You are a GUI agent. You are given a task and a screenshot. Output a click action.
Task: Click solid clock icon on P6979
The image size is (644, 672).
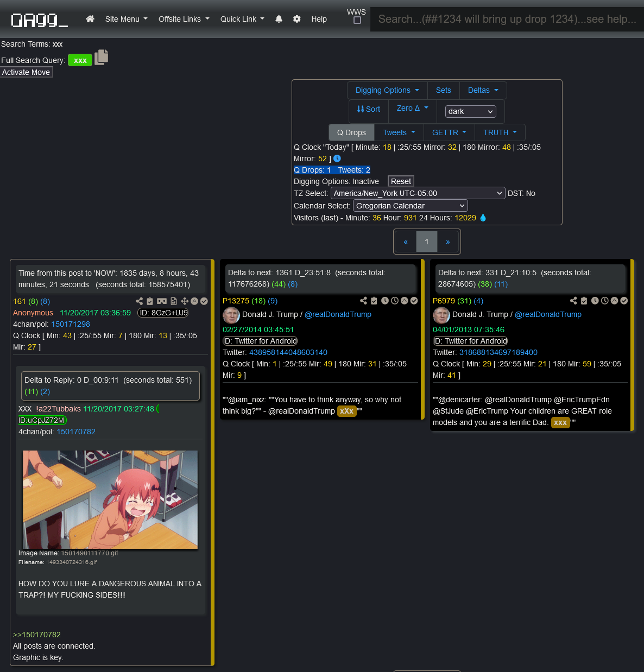595,301
